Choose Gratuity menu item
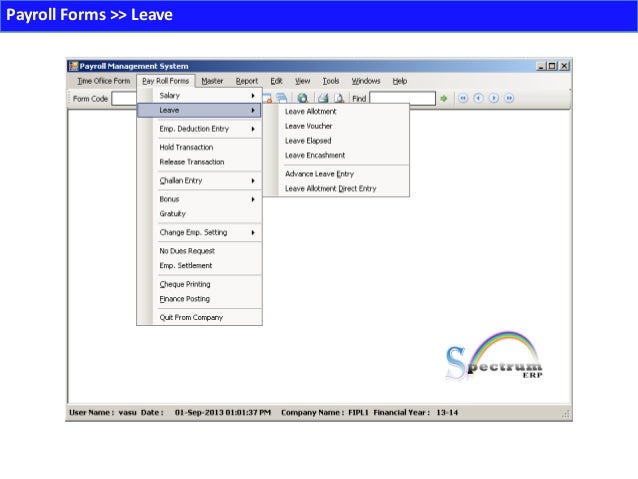 199,214
